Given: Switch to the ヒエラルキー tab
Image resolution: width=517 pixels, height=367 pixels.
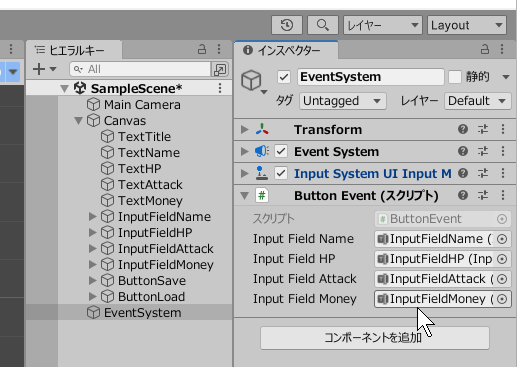Looking at the screenshot, I should click(74, 50).
